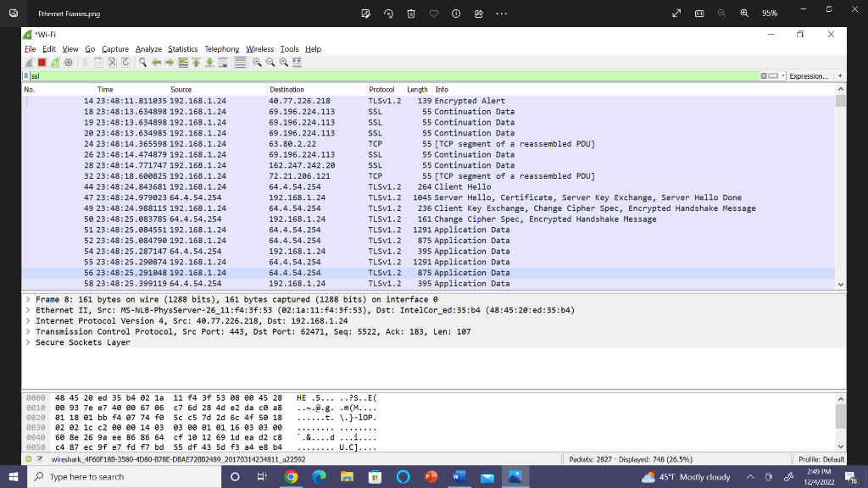Click the Find Packet magnifier icon

tap(144, 62)
